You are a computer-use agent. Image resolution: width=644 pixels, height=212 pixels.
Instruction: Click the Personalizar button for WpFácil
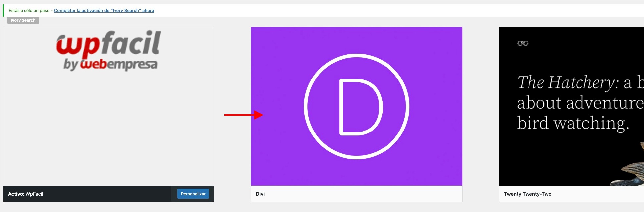193,194
